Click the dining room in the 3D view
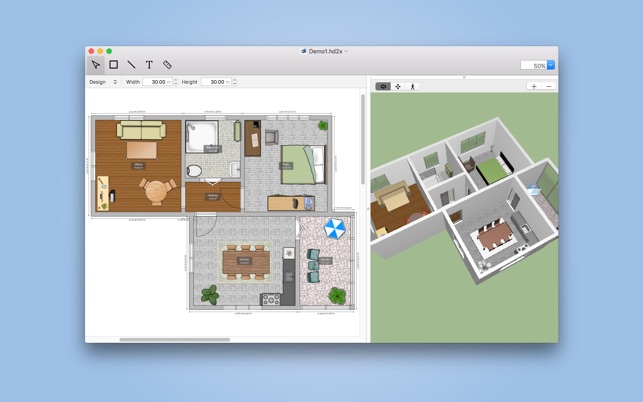 [494, 237]
